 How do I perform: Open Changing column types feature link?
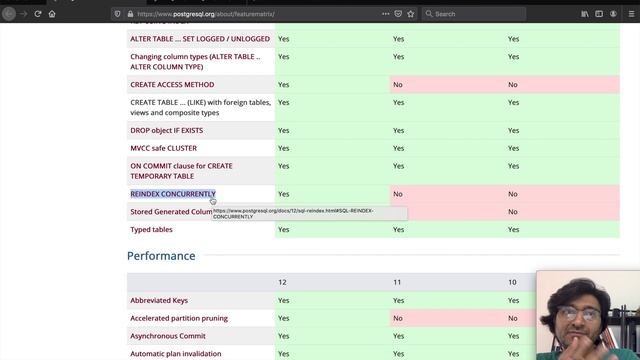pos(195,62)
